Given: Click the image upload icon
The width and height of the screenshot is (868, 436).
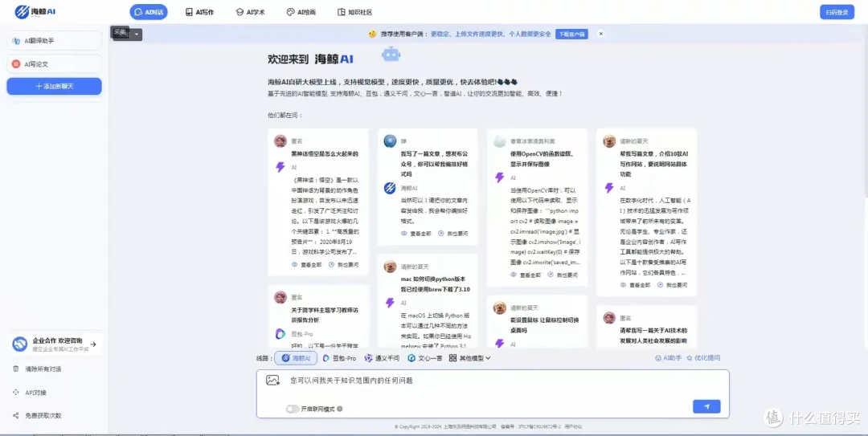Looking at the screenshot, I should 272,381.
